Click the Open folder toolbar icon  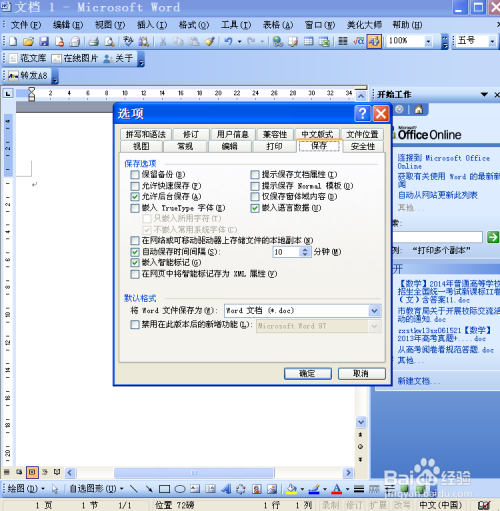pos(28,41)
